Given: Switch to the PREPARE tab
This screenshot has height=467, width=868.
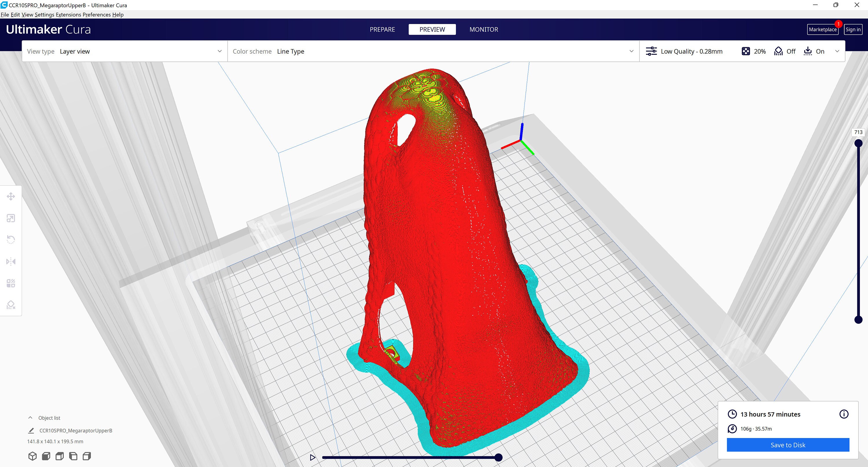Looking at the screenshot, I should (x=382, y=29).
